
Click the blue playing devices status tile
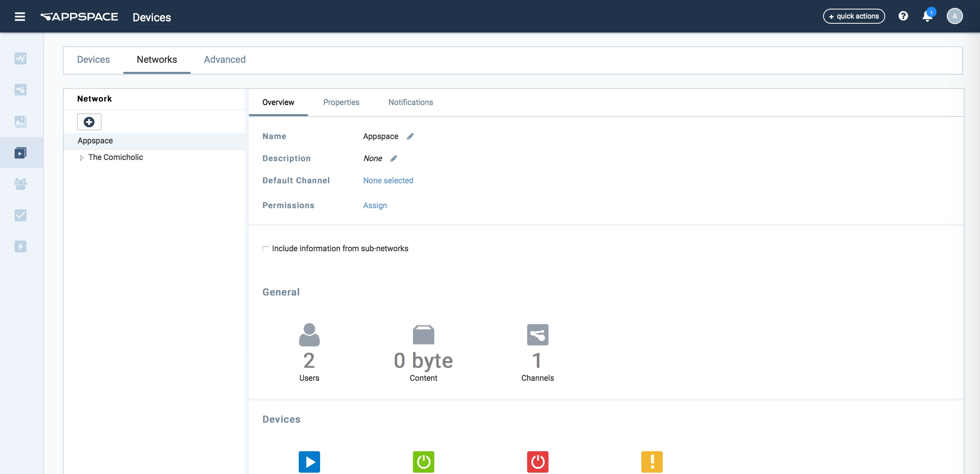[x=309, y=461]
